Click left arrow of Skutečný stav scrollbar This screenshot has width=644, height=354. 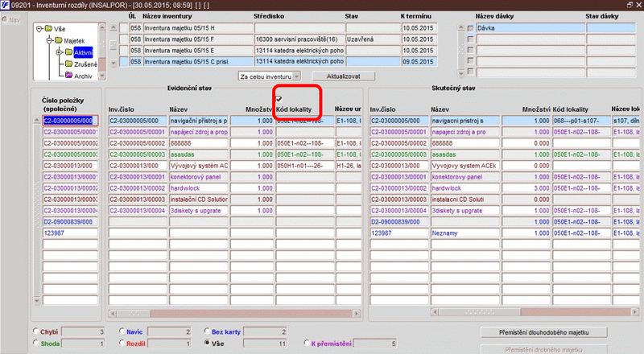(435, 312)
